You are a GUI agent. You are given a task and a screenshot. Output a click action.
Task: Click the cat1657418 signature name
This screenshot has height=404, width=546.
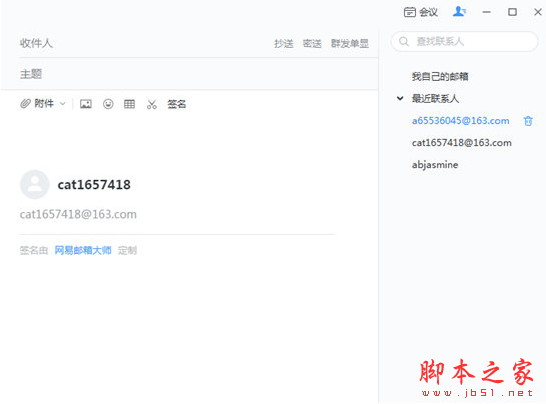click(x=94, y=185)
